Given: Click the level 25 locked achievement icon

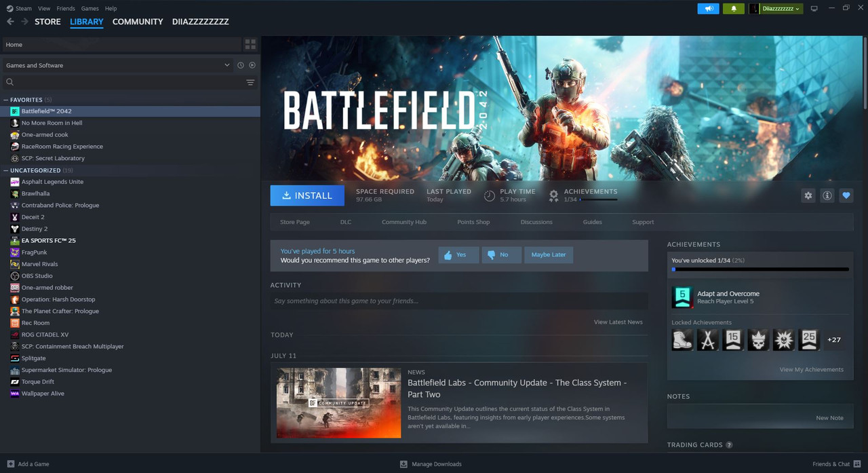Looking at the screenshot, I should tap(809, 340).
